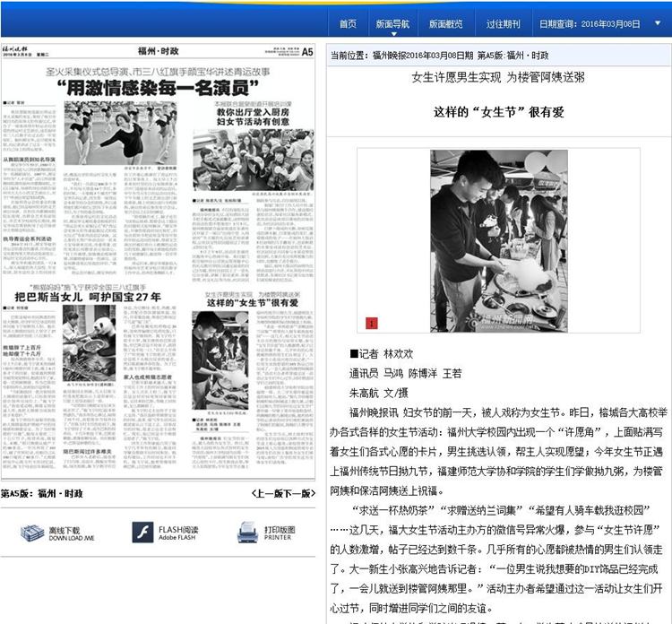Click the dancer photo on the newspaper page
672x624 pixels.
pyautogui.click(x=120, y=133)
